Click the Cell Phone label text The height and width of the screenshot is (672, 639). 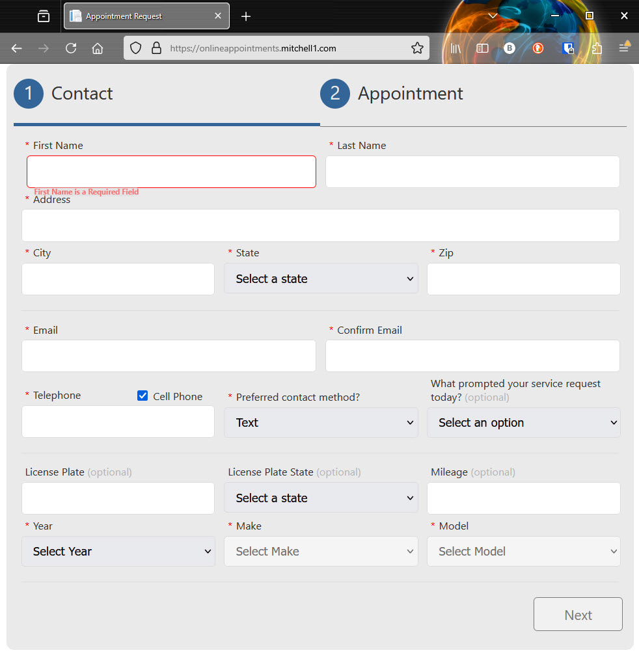point(178,396)
